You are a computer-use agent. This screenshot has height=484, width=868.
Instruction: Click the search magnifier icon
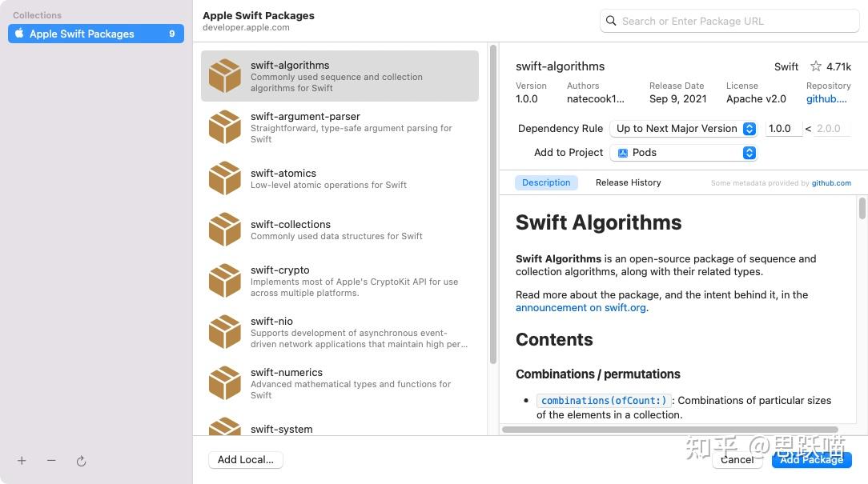click(x=612, y=21)
